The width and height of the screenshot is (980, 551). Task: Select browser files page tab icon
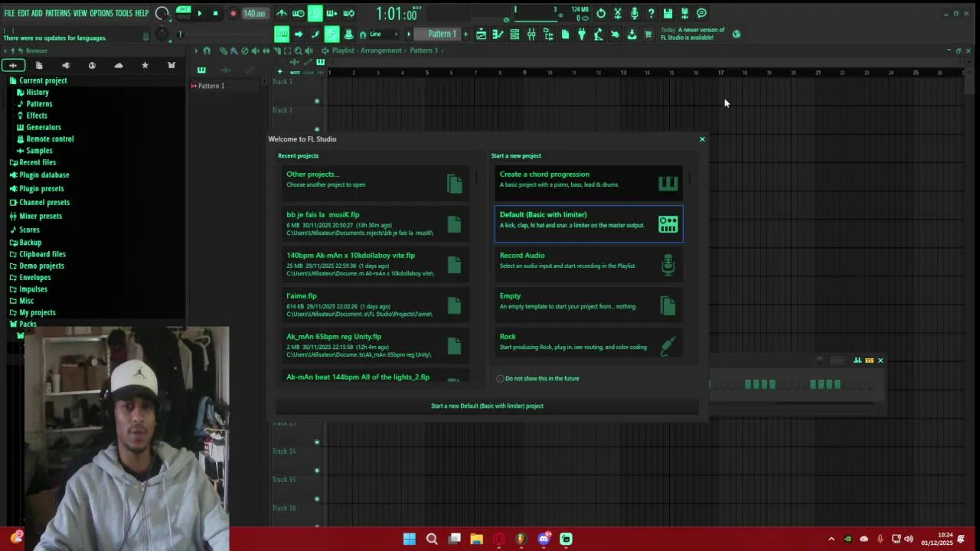click(x=39, y=65)
